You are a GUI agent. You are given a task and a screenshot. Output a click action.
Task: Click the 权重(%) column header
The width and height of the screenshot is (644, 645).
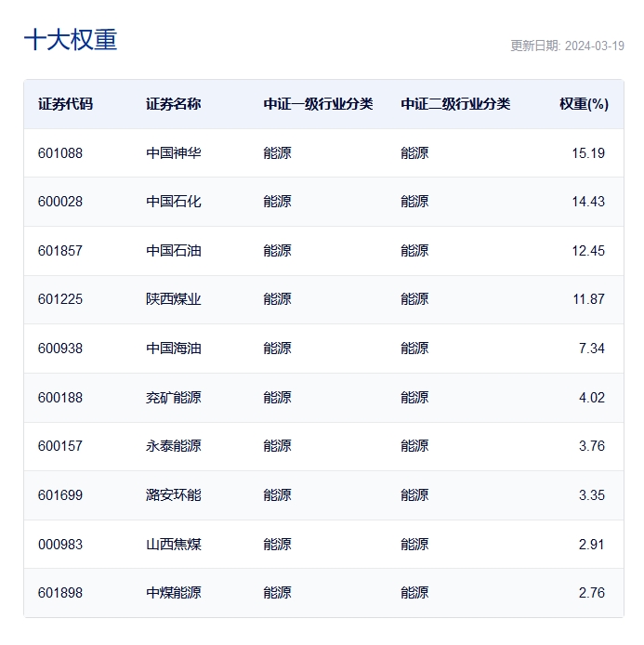[584, 104]
